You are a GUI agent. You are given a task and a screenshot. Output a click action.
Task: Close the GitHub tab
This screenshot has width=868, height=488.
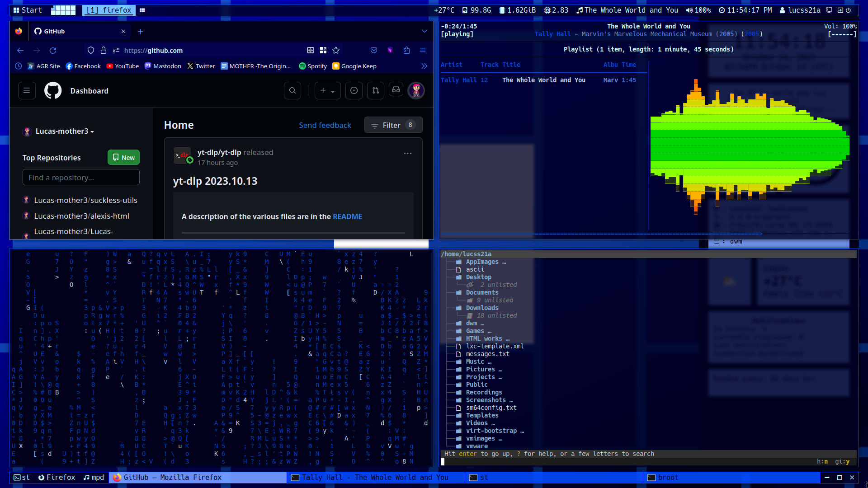pyautogui.click(x=123, y=31)
